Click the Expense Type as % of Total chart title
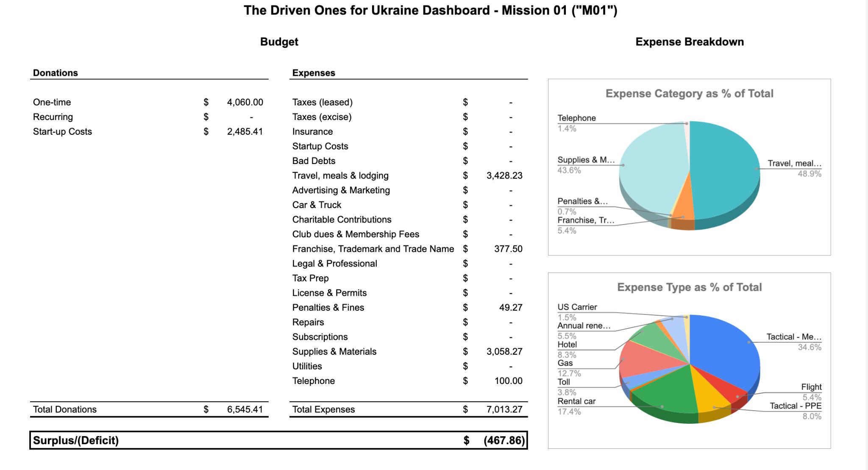The width and height of the screenshot is (868, 470). [x=689, y=287]
